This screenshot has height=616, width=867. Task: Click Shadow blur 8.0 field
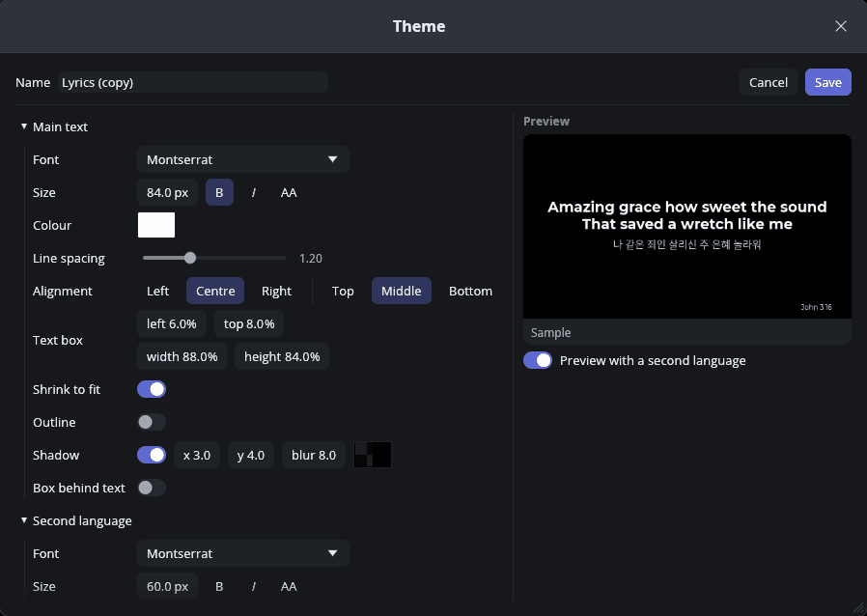pos(314,455)
